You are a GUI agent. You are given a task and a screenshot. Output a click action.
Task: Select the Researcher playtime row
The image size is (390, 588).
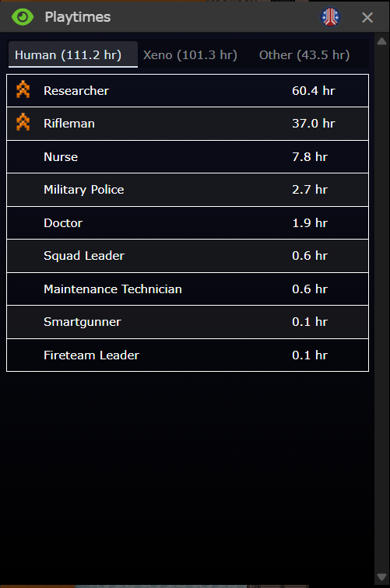click(188, 91)
